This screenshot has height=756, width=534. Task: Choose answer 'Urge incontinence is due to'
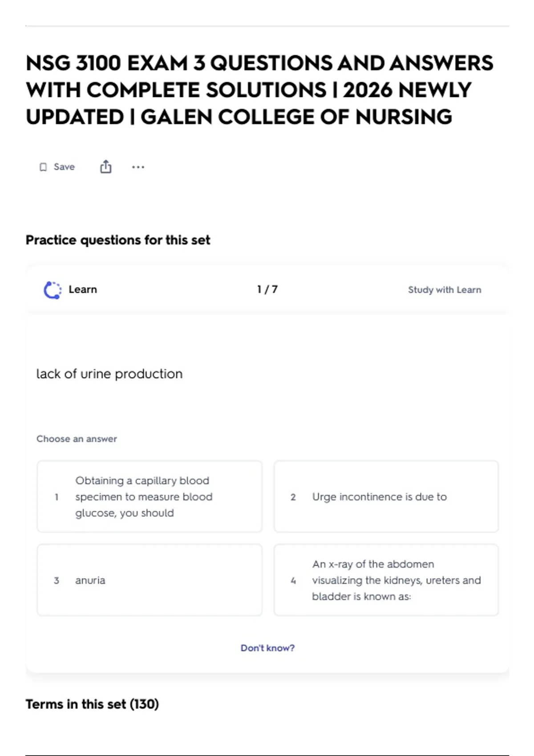(x=386, y=496)
